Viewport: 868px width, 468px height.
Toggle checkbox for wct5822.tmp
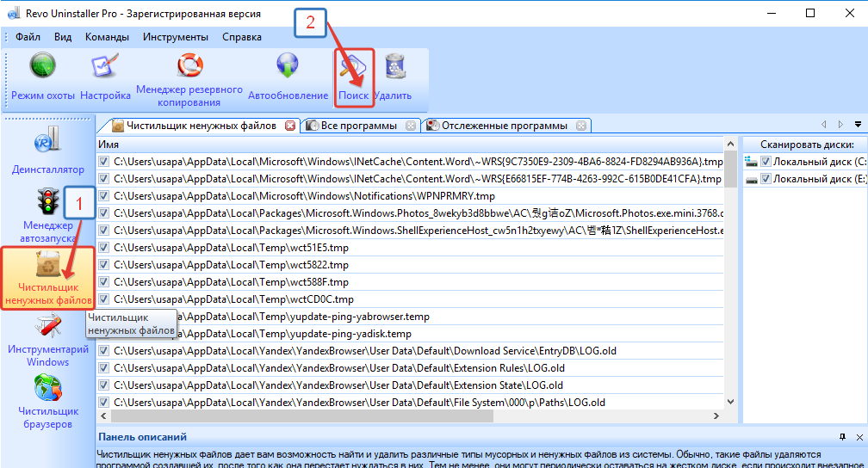[x=103, y=264]
